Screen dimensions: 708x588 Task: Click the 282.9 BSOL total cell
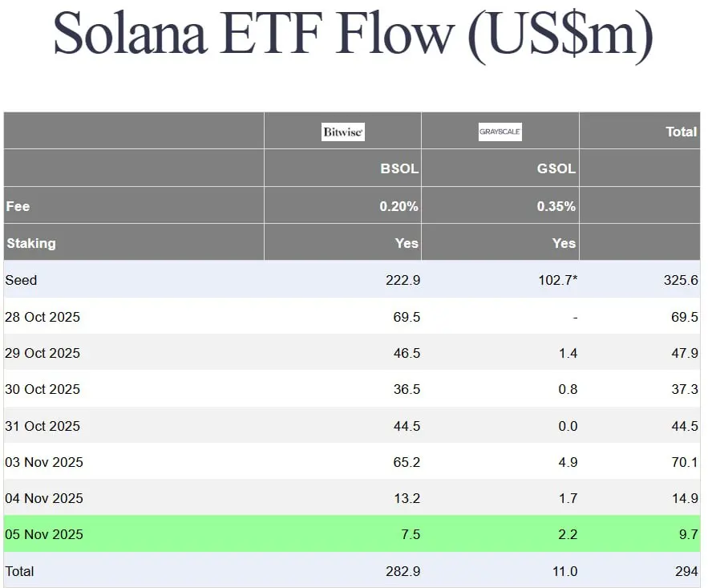click(x=403, y=571)
